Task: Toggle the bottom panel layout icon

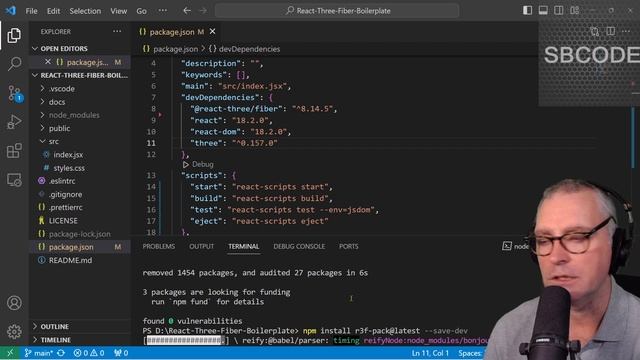Action: 543,11
